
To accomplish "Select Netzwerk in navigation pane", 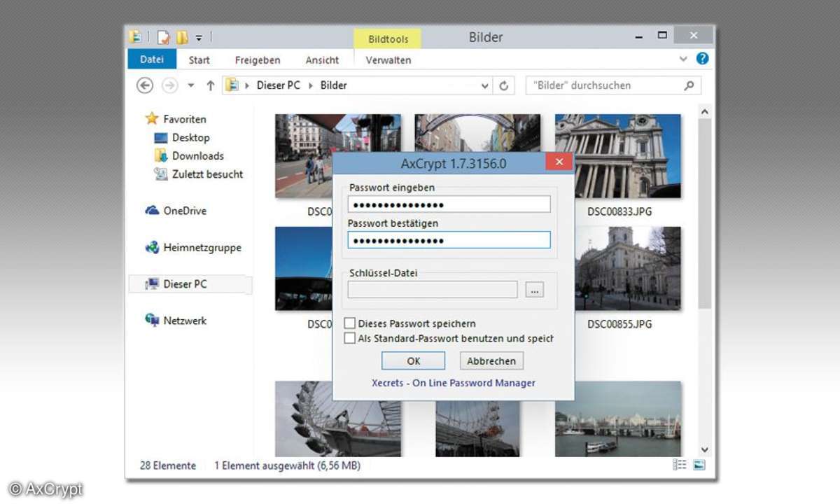I will tap(185, 321).
